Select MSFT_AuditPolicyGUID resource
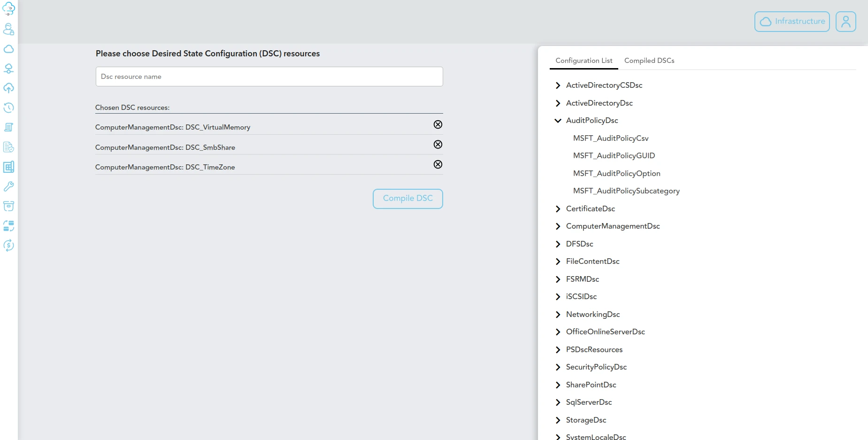 pos(614,155)
